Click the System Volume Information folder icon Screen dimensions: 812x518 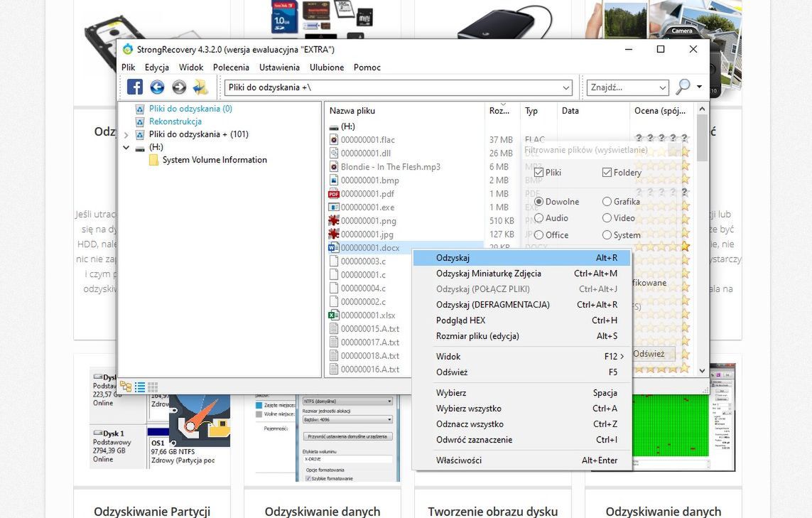point(153,160)
